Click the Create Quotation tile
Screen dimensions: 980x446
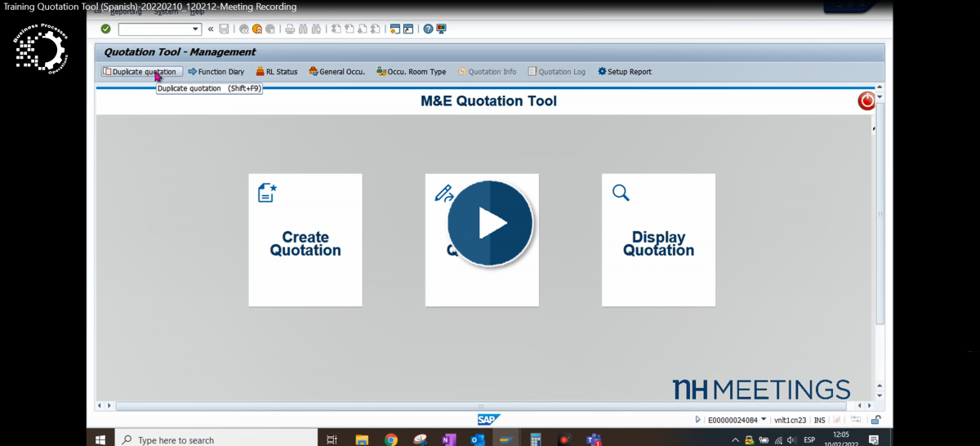click(305, 240)
